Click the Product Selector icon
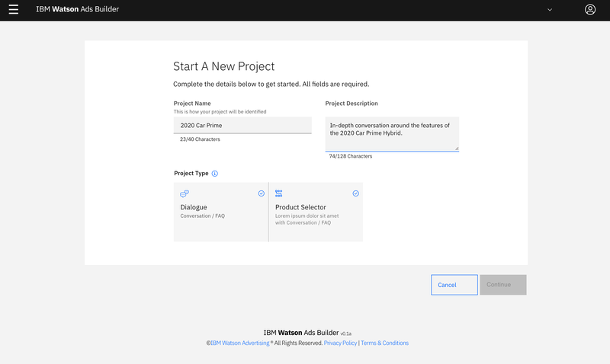The width and height of the screenshot is (610, 364). (x=278, y=193)
